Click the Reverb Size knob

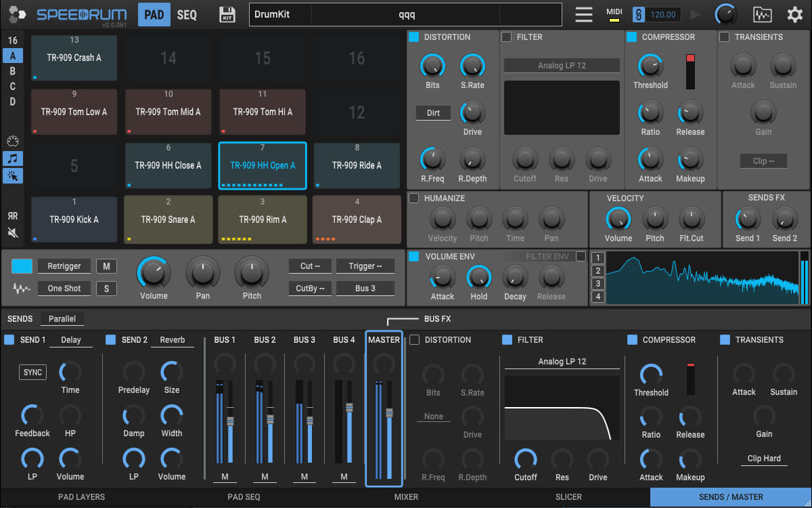(x=172, y=372)
